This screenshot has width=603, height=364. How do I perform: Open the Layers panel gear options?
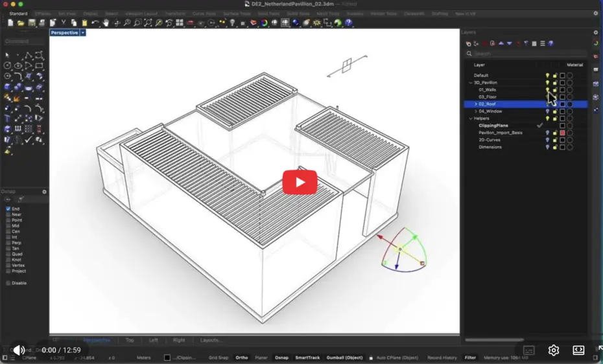(596, 32)
